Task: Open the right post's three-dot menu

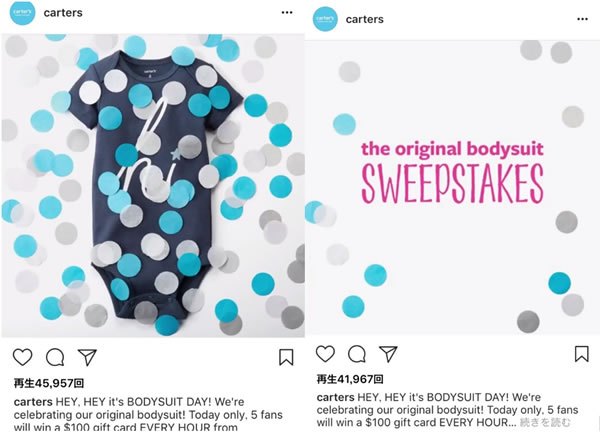Action: (582, 19)
